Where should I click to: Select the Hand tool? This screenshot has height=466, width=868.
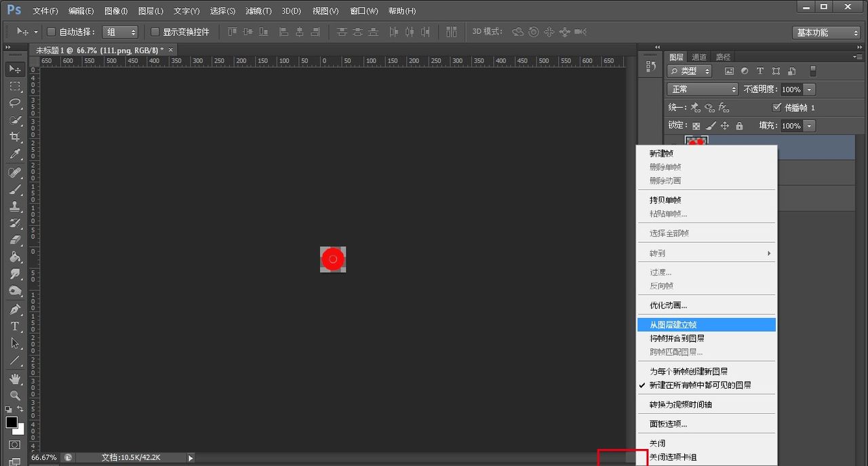pos(15,378)
